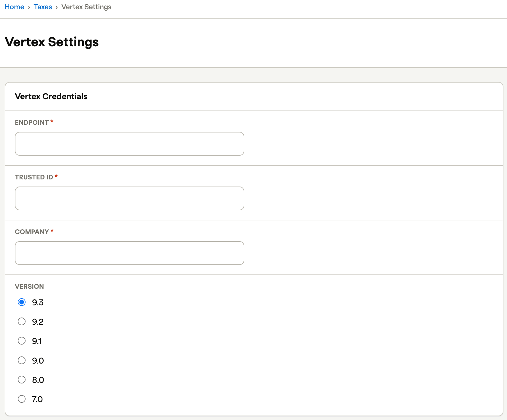Click the COMPANY field label
This screenshot has height=420, width=507.
32,232
